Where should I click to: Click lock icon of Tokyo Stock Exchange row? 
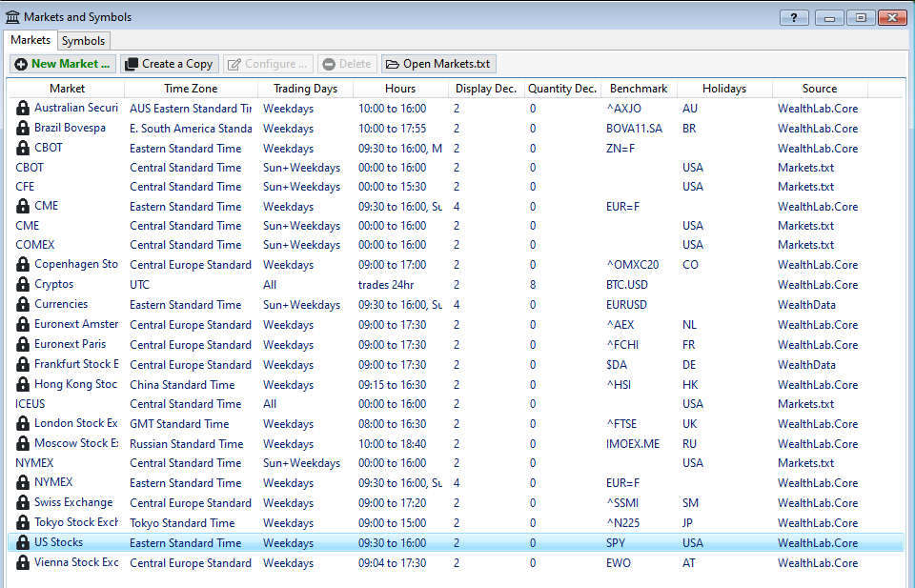click(22, 522)
